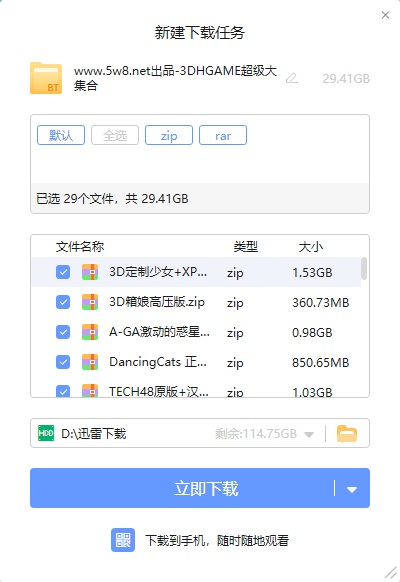Edit the task name with pencil icon
The width and height of the screenshot is (400, 582).
(292, 78)
